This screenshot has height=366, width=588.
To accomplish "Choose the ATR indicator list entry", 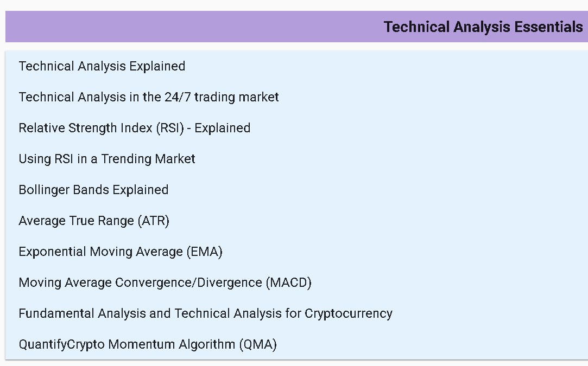I will (94, 221).
